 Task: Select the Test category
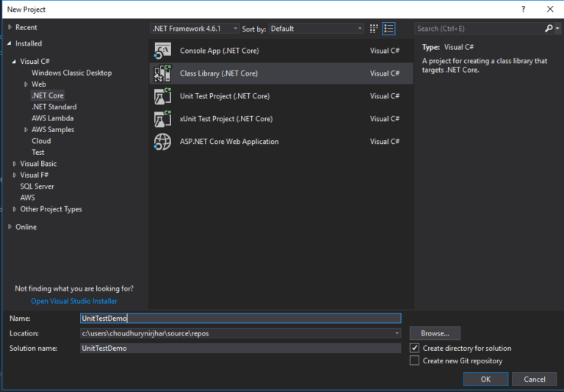(x=37, y=153)
